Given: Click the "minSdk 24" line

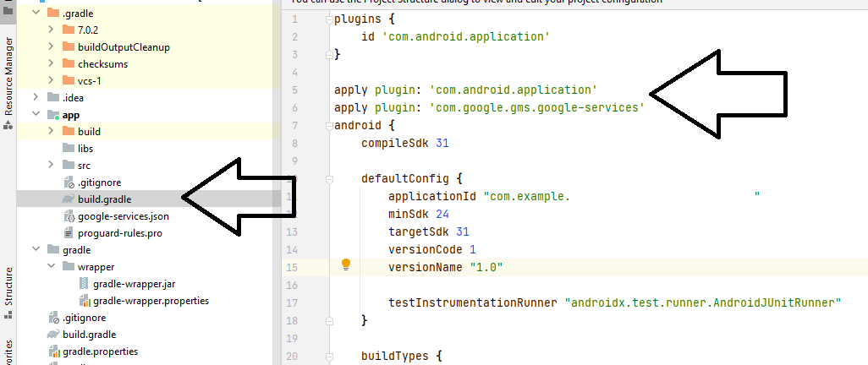Looking at the screenshot, I should click(418, 214).
